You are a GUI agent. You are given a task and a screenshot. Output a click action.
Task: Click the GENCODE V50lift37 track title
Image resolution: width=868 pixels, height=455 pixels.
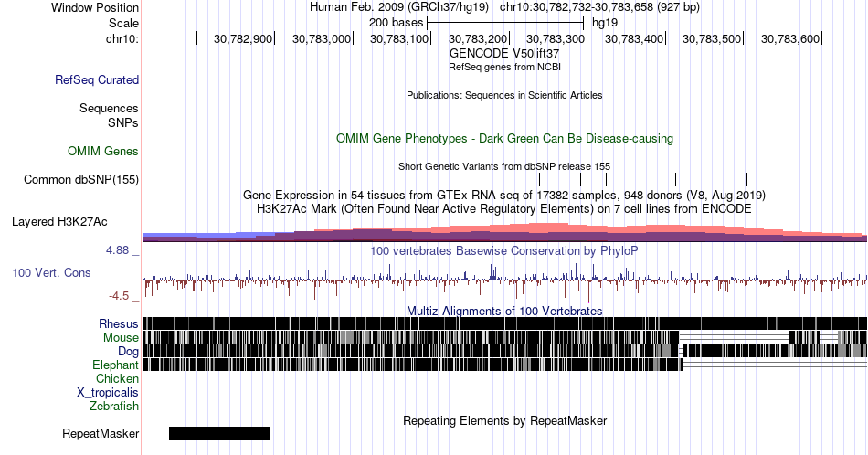point(504,54)
